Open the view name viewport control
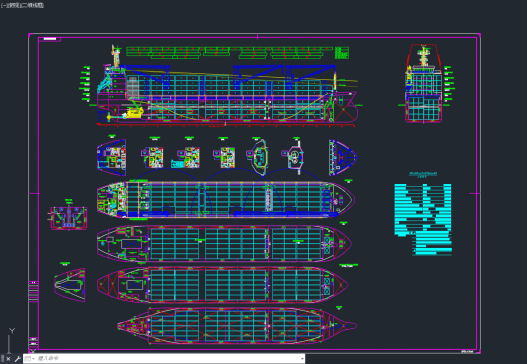 pyautogui.click(x=13, y=5)
